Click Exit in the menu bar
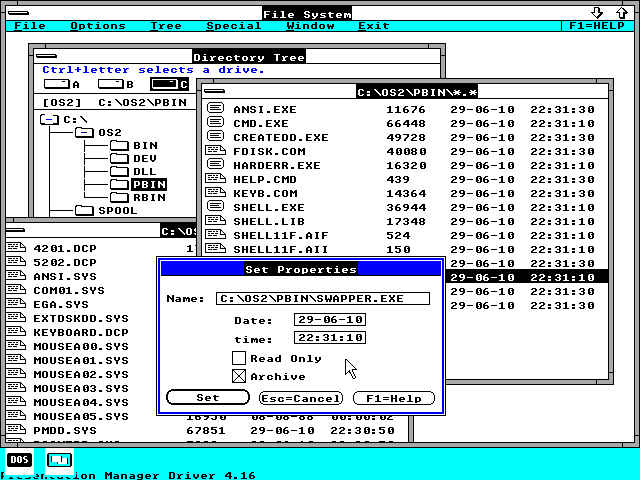The width and height of the screenshot is (640, 480). pos(373,26)
